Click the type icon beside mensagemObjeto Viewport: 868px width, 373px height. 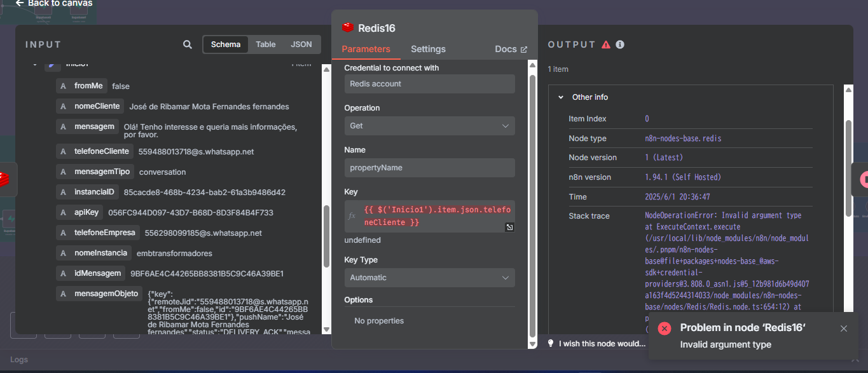click(x=63, y=294)
